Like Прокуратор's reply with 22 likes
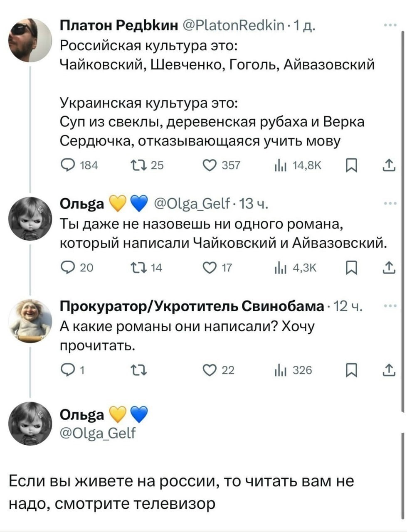 207,370
